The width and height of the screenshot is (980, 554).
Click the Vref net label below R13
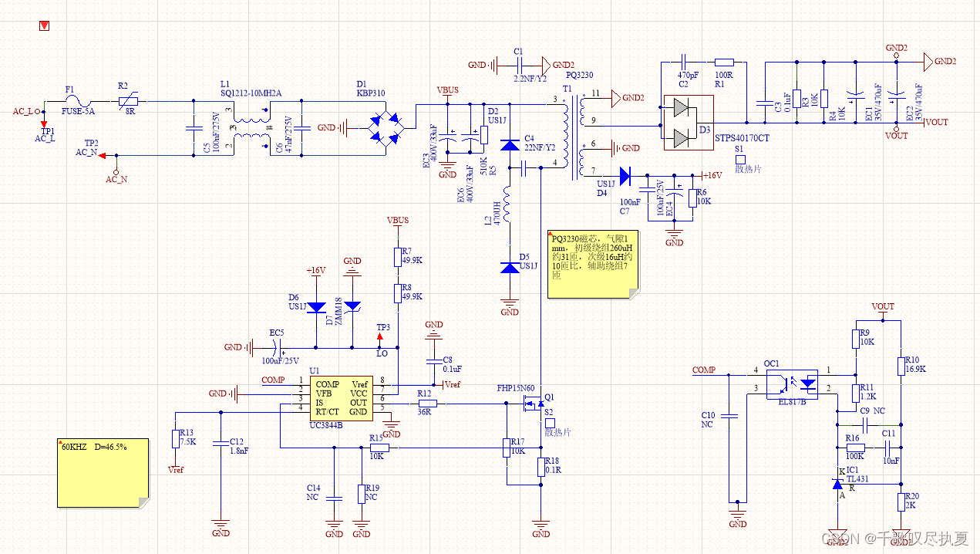pos(176,470)
